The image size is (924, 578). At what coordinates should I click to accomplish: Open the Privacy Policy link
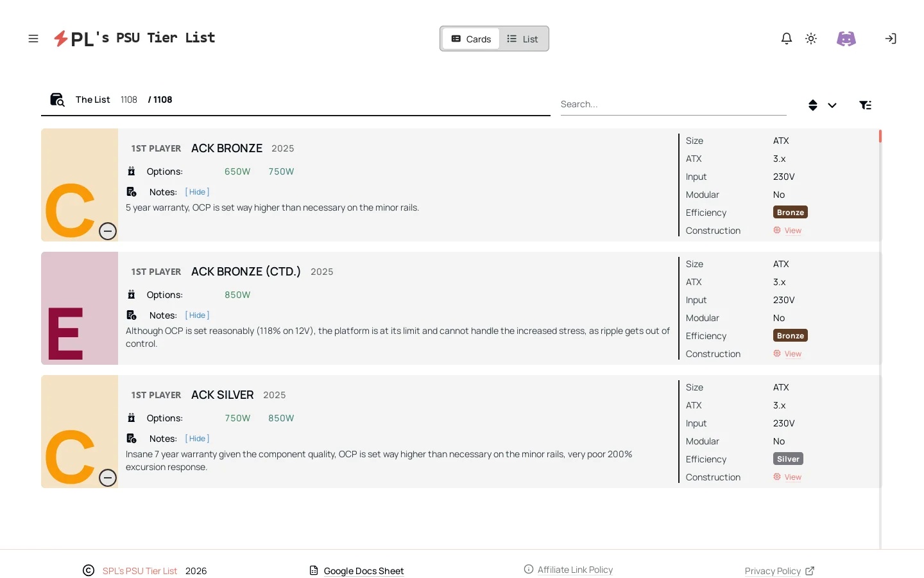(773, 571)
